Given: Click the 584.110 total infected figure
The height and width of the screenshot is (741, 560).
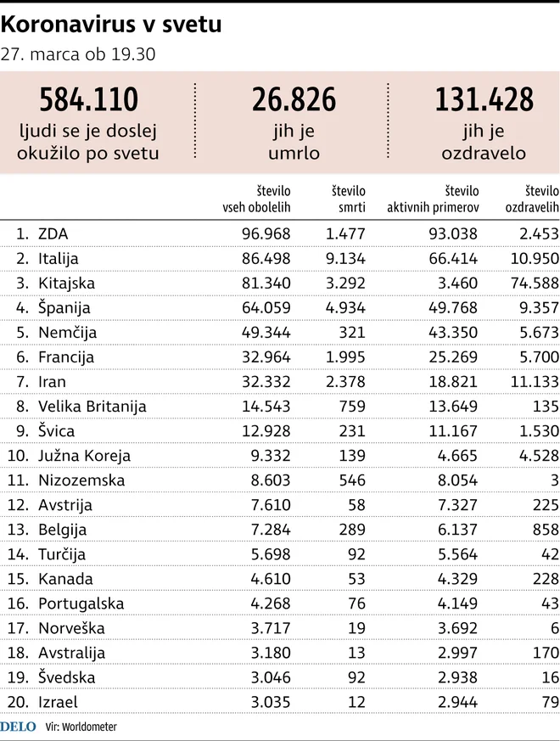Looking at the screenshot, I should (89, 99).
